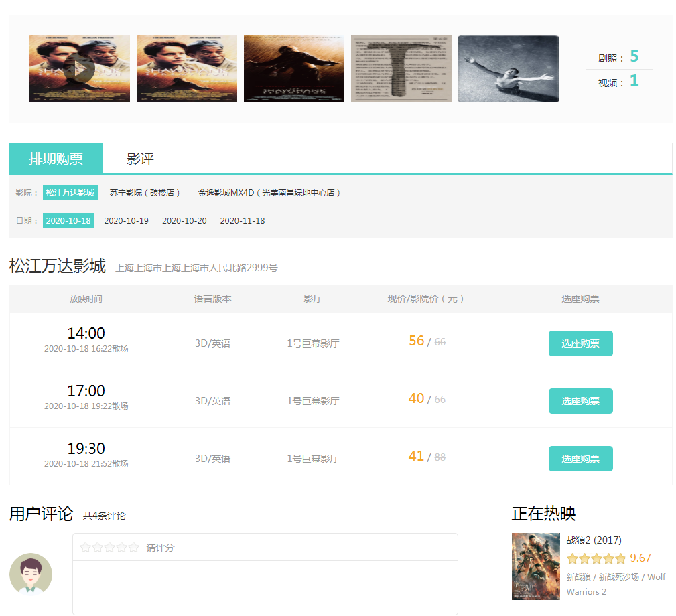Click the 19:30 showtime text
This screenshot has width=676, height=616.
click(86, 449)
